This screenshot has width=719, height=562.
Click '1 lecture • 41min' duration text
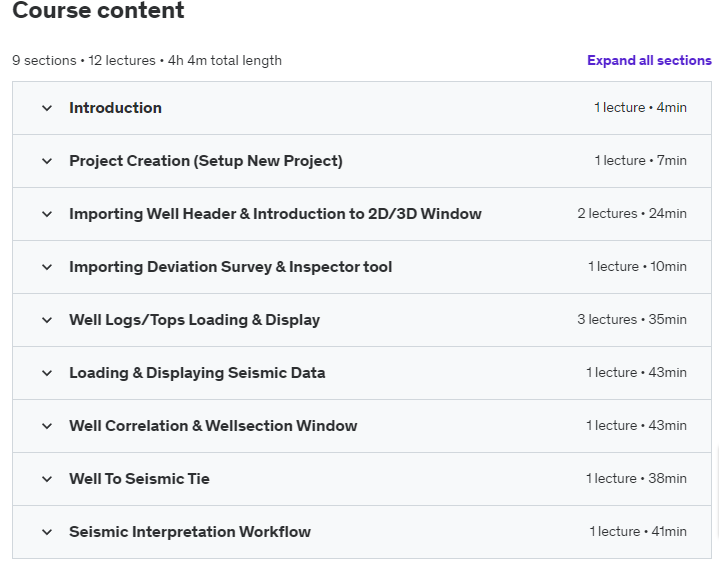coord(638,531)
